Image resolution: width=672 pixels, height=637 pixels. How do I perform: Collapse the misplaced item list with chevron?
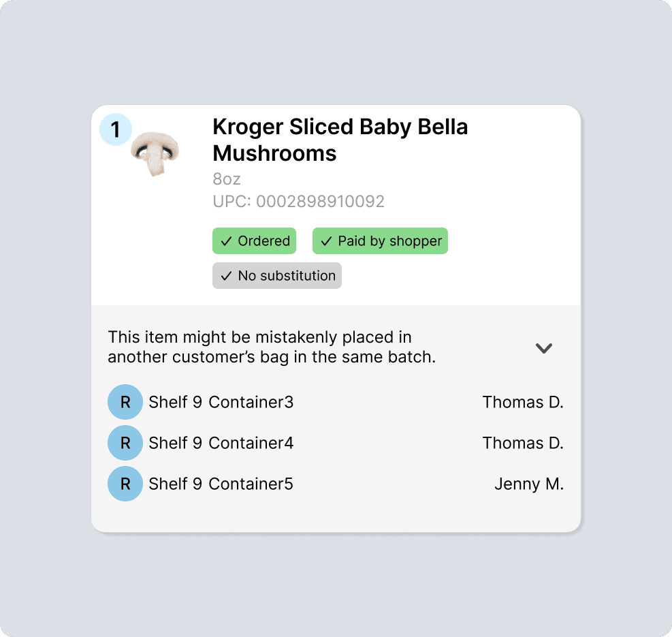(x=543, y=348)
